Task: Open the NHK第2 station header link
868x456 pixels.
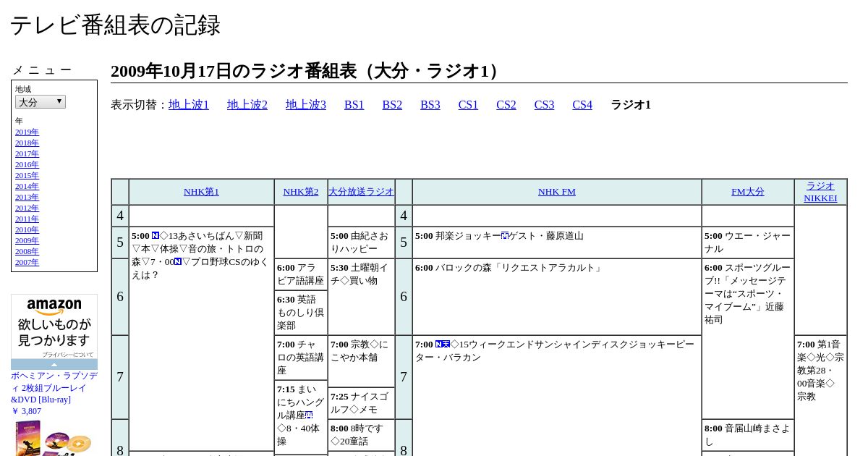Action: [x=301, y=192]
